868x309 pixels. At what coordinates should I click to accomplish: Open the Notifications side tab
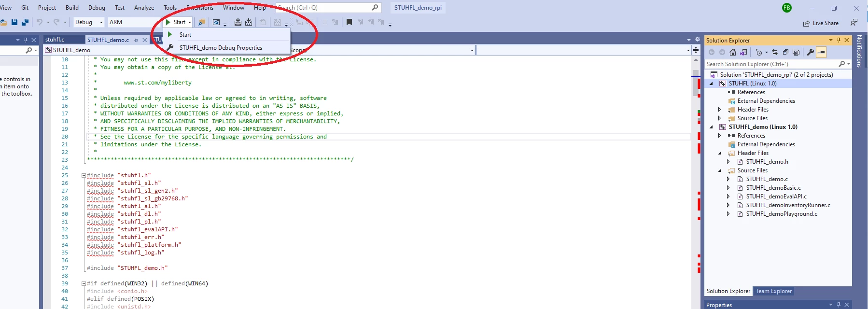[x=859, y=51]
